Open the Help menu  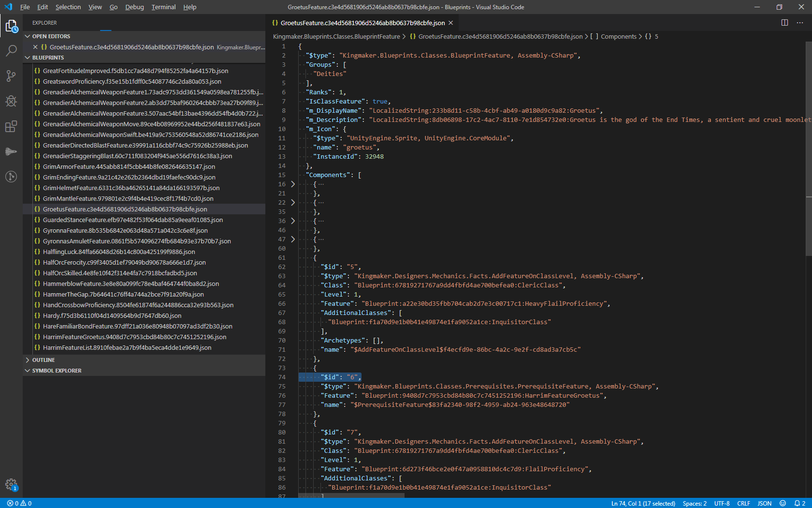(x=189, y=7)
